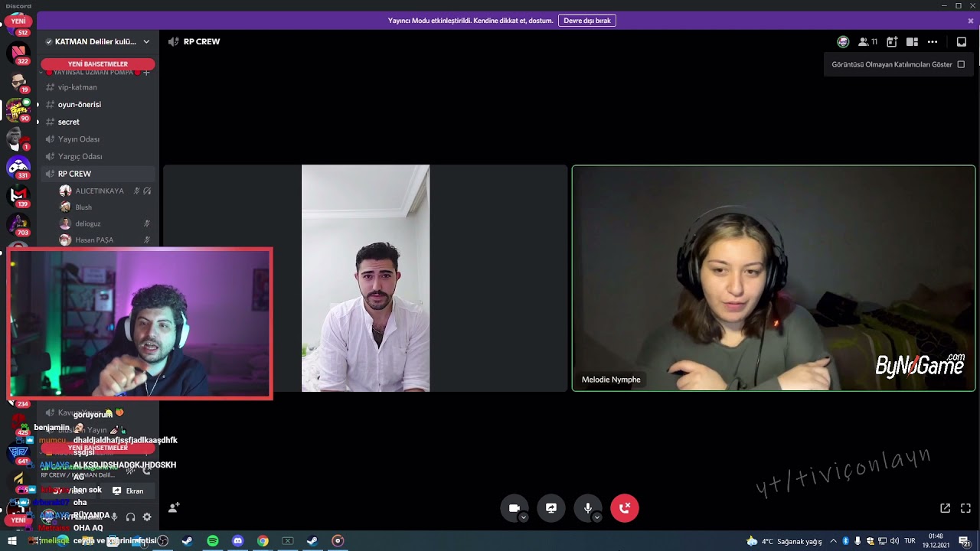Click the top YENİ BAHSETMELER pill
Viewport: 980px width, 551px height.
coord(98,64)
